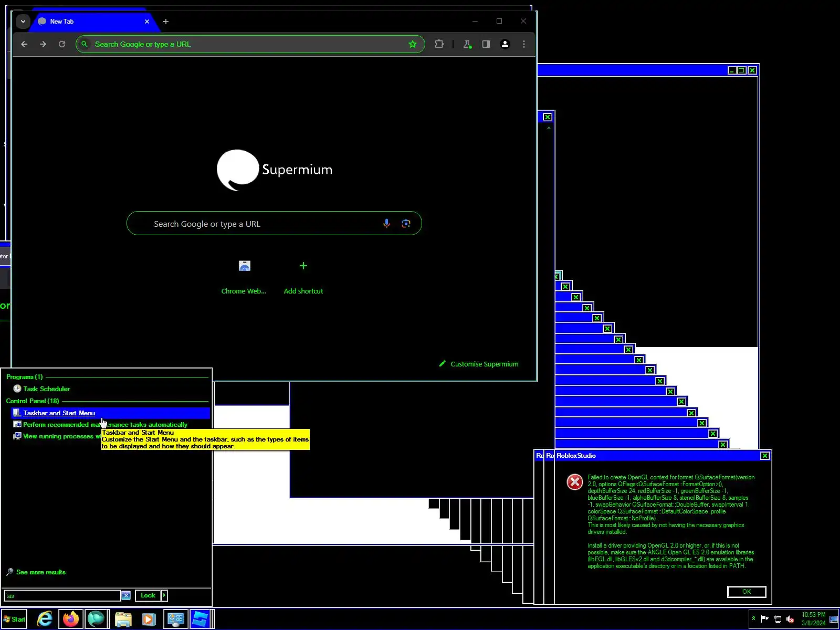Show hidden tray icons
The height and width of the screenshot is (630, 840).
click(753, 618)
